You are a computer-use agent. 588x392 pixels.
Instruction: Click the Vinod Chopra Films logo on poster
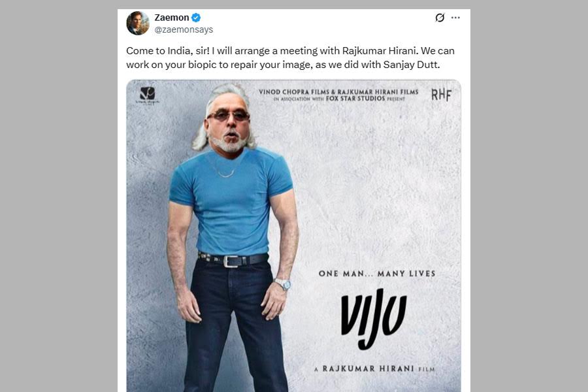pyautogui.click(x=148, y=95)
